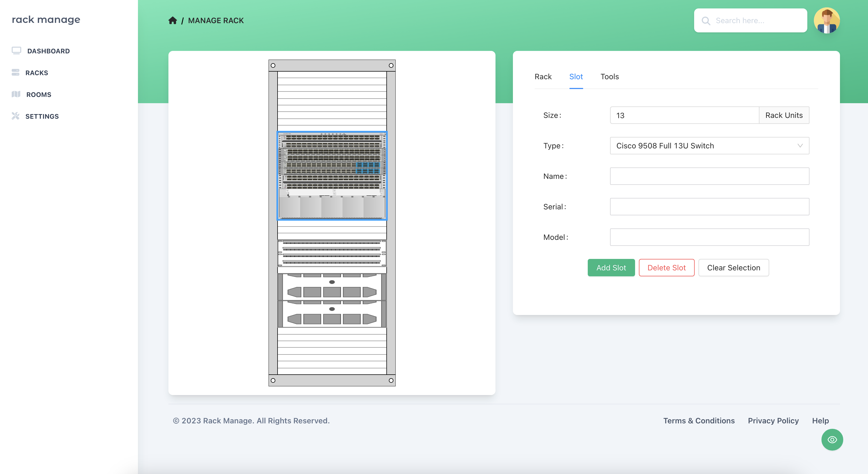Select the lower storage server in rack

(332, 314)
